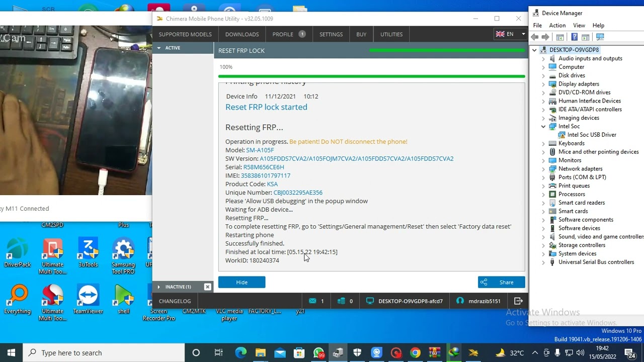Collapse the Intel Soc node
The height and width of the screenshot is (362, 644).
pos(543,126)
